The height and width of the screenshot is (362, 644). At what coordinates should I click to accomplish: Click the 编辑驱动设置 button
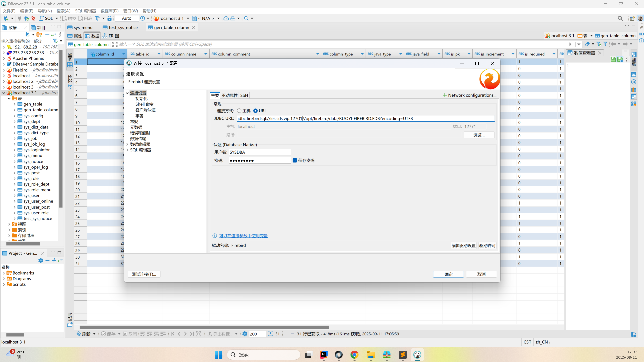pos(463,246)
